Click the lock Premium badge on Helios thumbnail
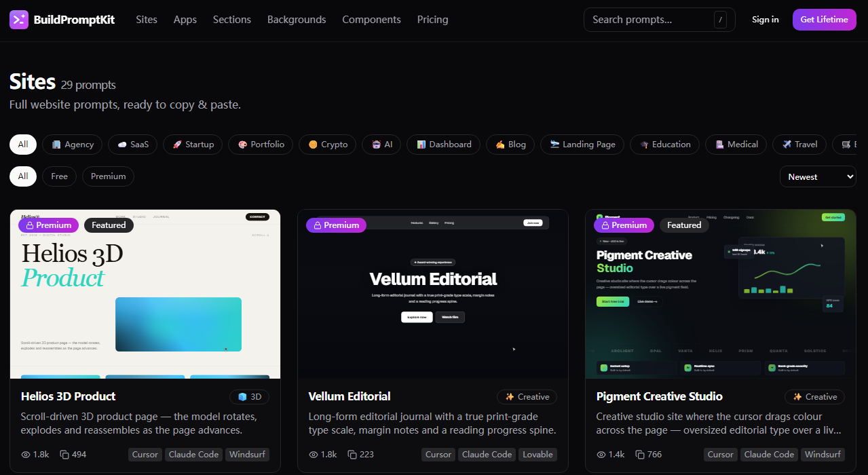 point(49,225)
